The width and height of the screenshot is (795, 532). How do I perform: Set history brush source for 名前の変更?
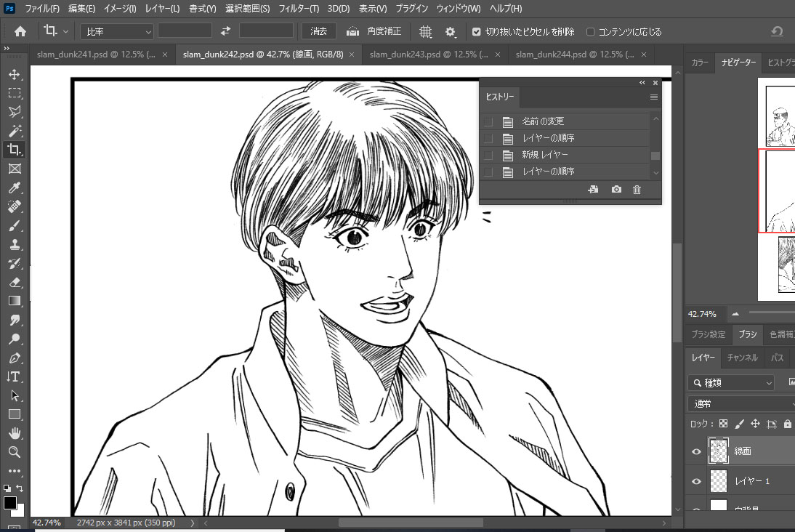488,121
